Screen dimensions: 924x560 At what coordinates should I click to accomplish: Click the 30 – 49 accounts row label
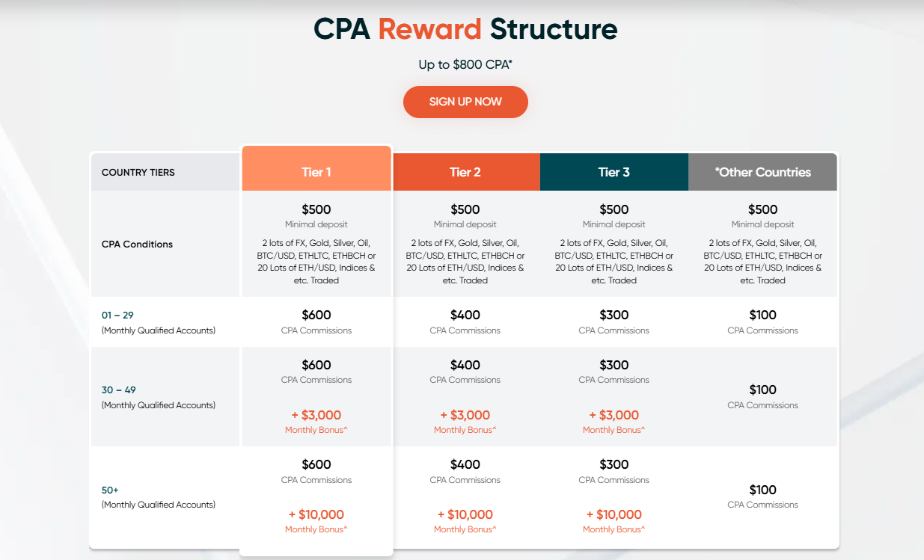(x=119, y=390)
